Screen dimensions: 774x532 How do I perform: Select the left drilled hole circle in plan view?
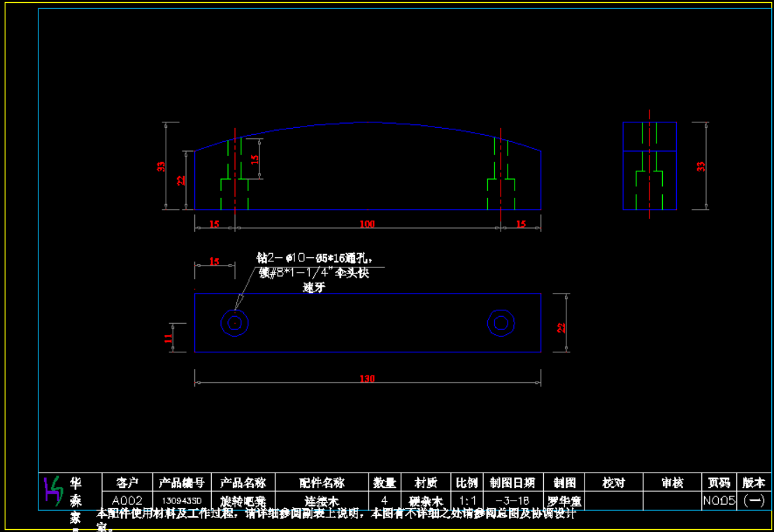click(235, 322)
